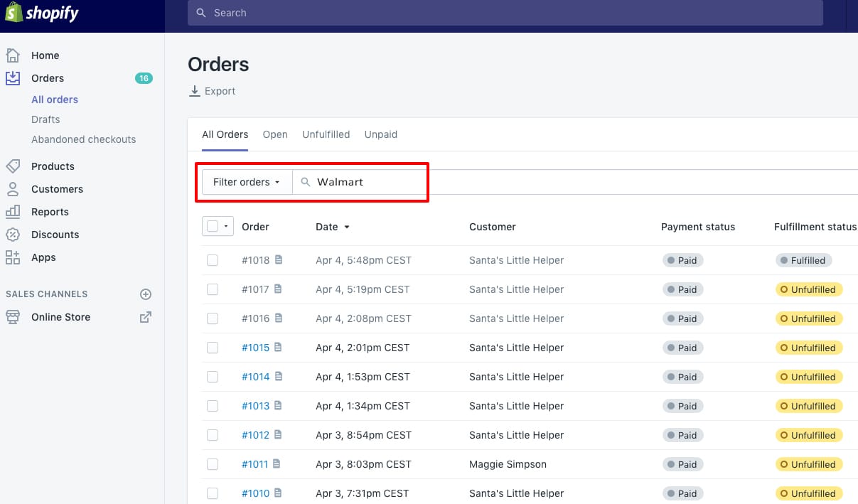The height and width of the screenshot is (504, 858).
Task: Click the Discounts badge icon
Action: 13,235
